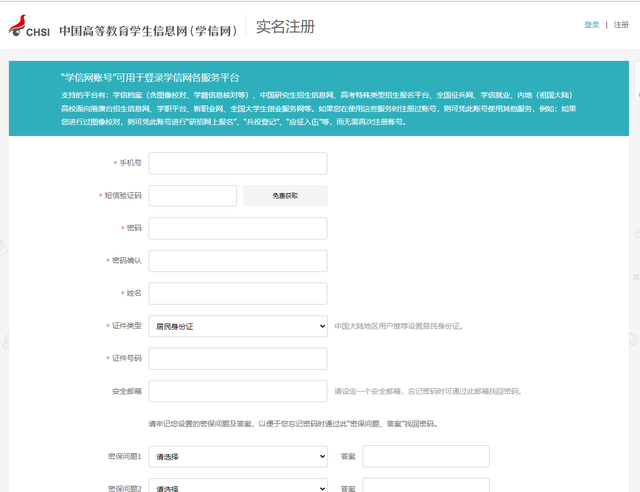Click the 中国高等教育学生信息网 site title
Image resolution: width=640 pixels, height=492 pixels.
click(x=148, y=30)
